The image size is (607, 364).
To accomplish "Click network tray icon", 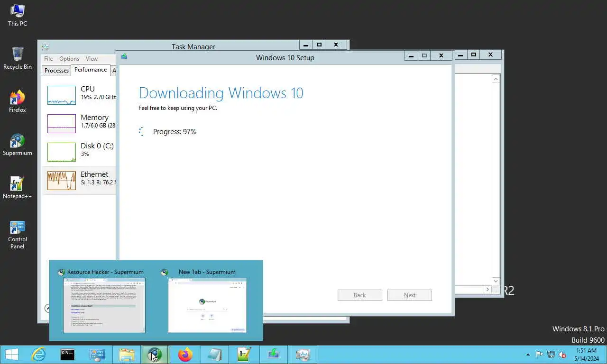I will pos(551,355).
